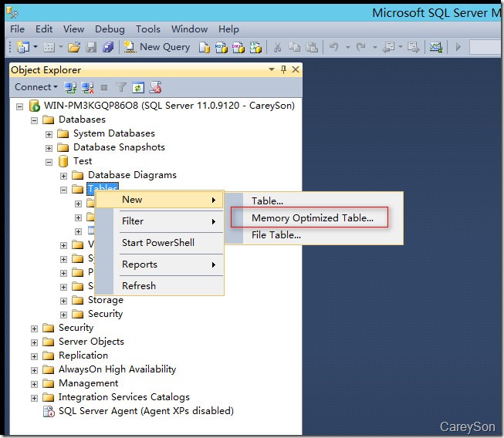Viewport: 504px width, 438px height.
Task: Pin the Object Explorer panel with pushpin
Action: (282, 70)
